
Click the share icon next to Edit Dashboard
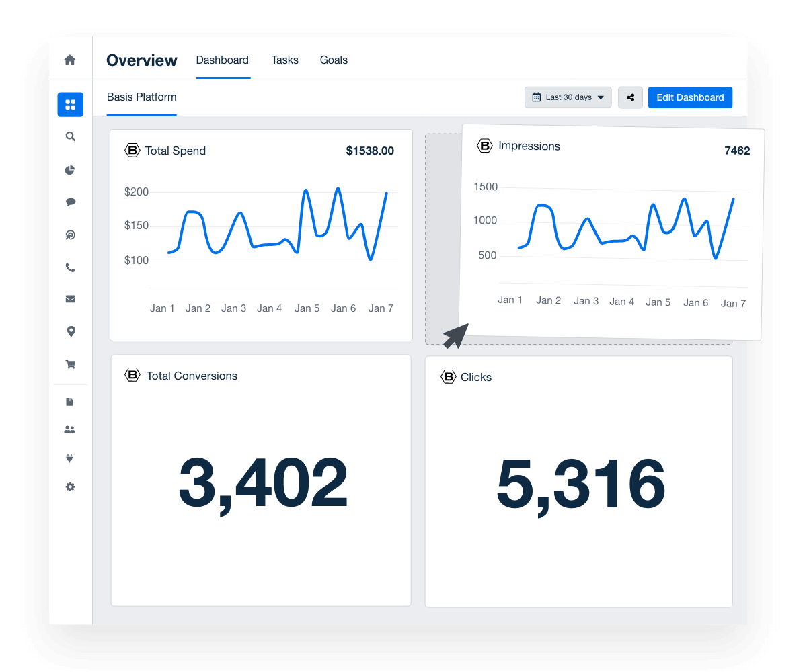[630, 97]
